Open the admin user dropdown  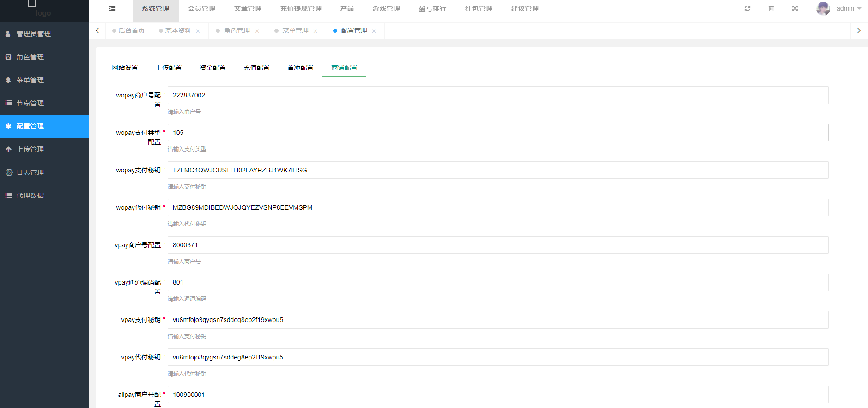tap(849, 9)
